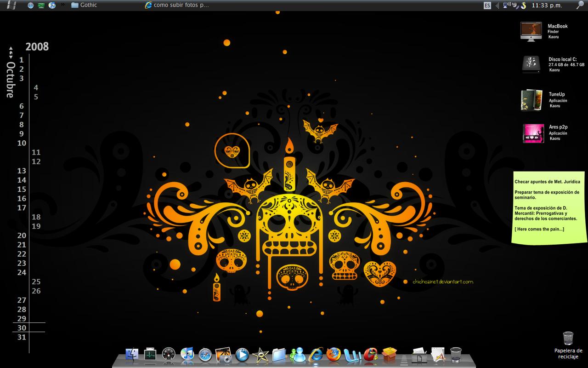Viewport: 588px width, 368px height.
Task: Click the green sticky note
Action: tap(550, 208)
